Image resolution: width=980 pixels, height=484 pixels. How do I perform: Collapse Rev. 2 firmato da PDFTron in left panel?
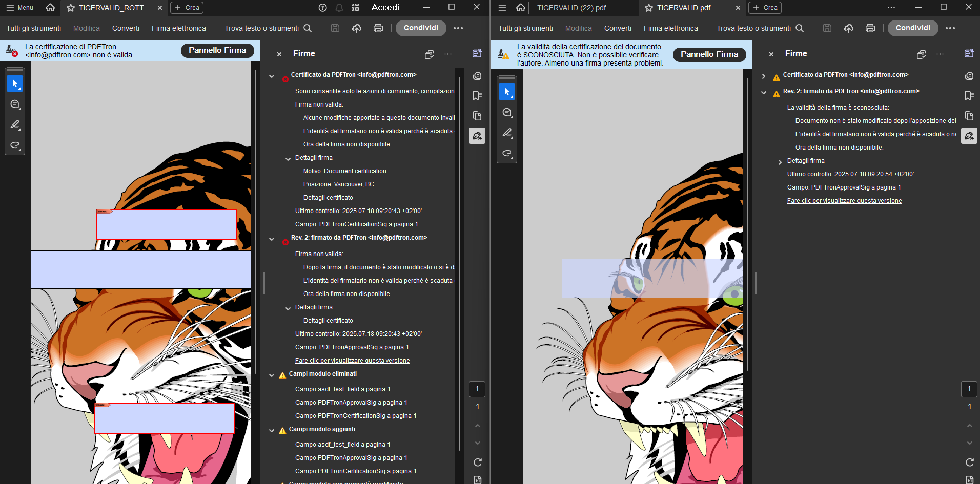[x=272, y=239]
